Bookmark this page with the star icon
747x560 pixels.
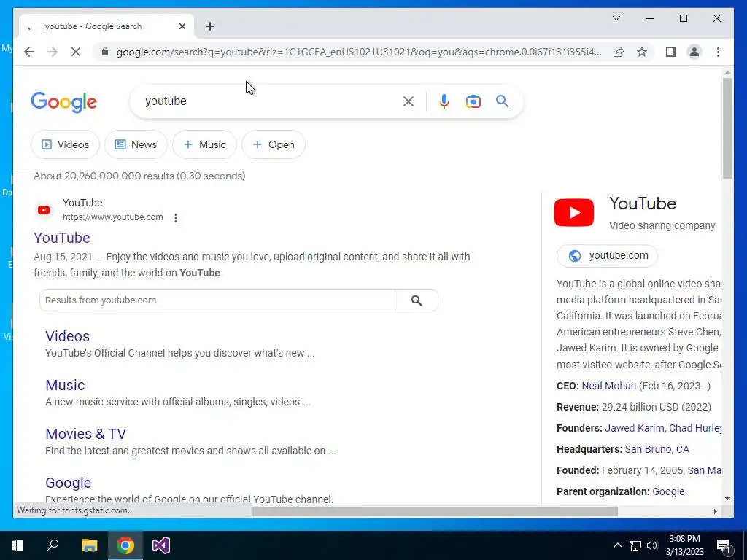click(x=642, y=52)
